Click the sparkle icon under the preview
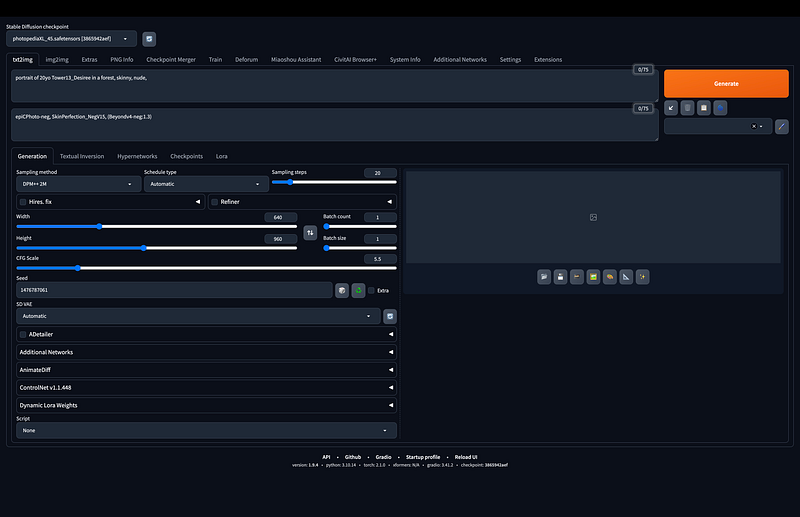800x517 pixels. pos(642,277)
